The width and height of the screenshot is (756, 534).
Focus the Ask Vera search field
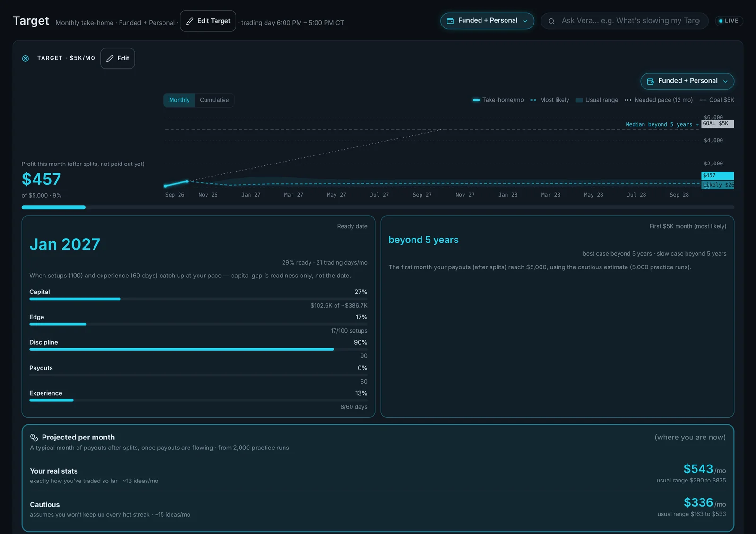coord(624,21)
